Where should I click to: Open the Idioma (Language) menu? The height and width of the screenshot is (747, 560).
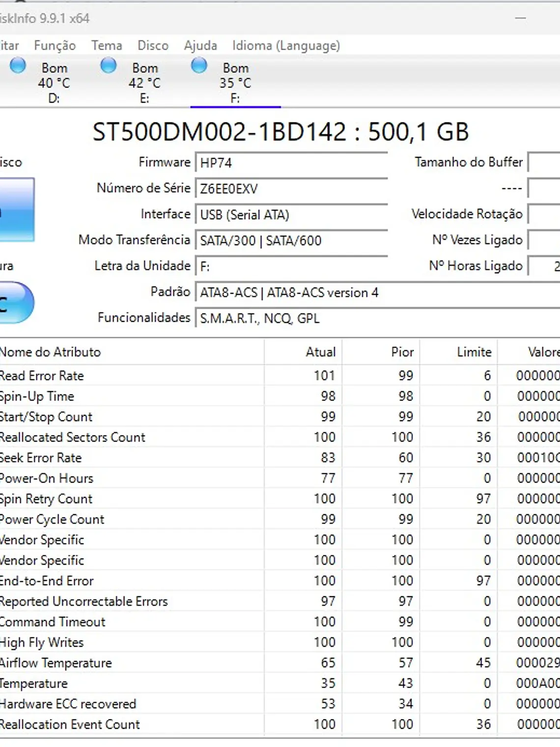(286, 46)
